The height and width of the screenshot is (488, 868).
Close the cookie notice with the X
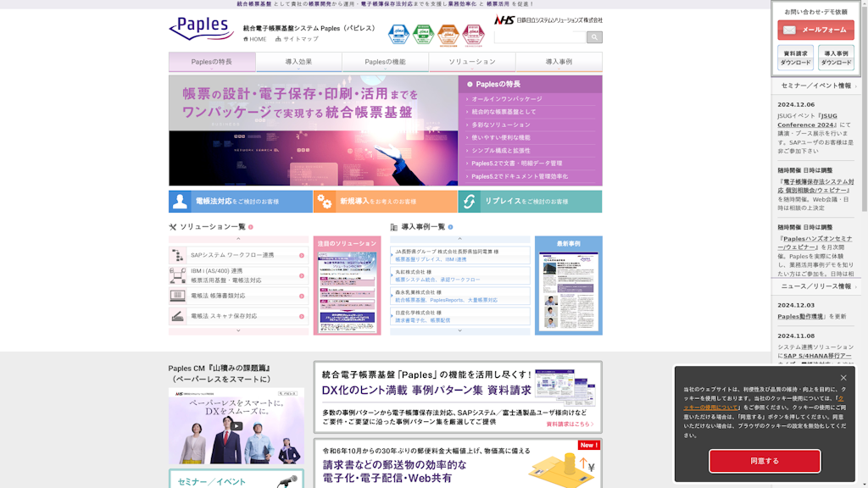(843, 378)
